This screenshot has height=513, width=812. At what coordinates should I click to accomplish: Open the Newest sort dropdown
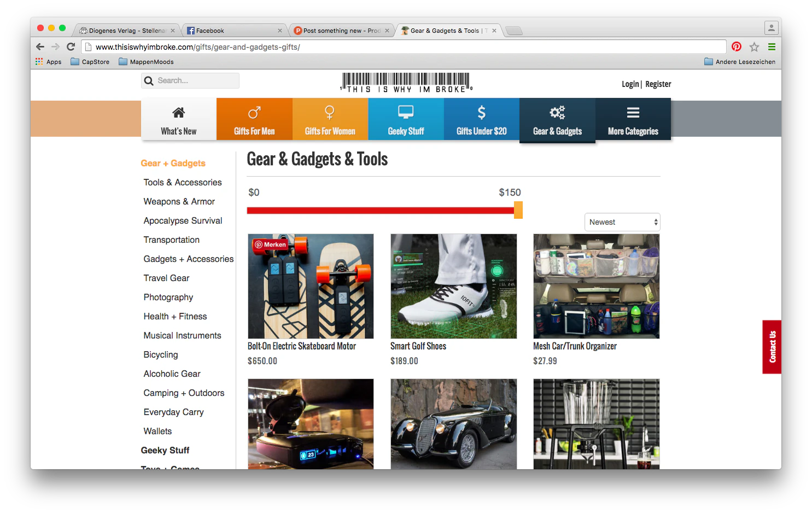[622, 222]
